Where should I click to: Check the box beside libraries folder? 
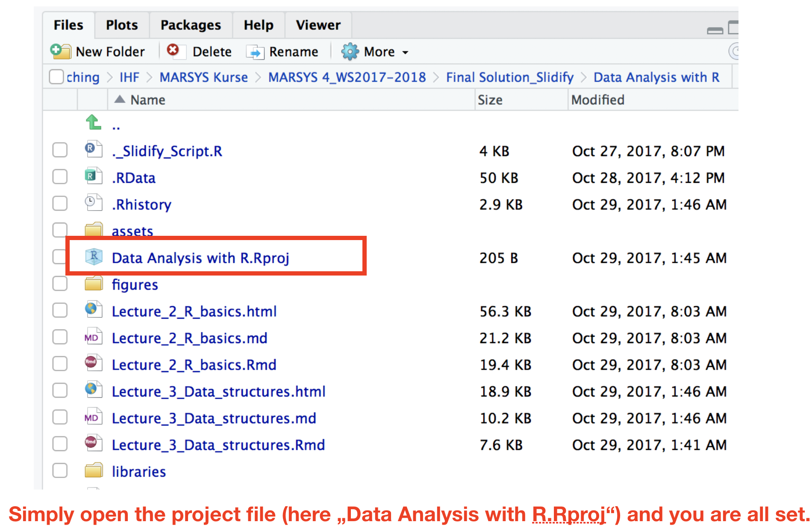pos(60,470)
